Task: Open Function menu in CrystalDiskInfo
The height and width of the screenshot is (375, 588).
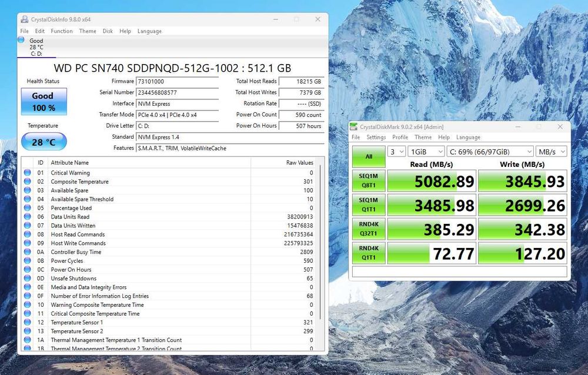Action: pos(62,31)
